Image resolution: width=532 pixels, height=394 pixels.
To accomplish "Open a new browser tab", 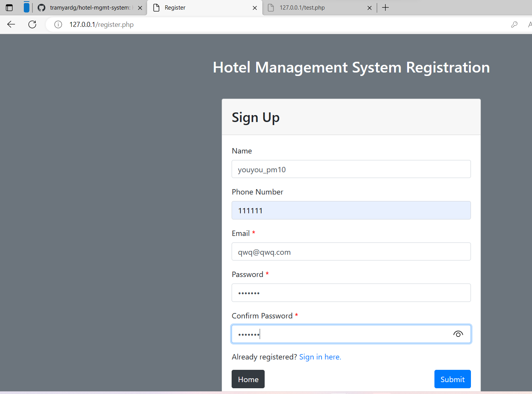I will [x=386, y=8].
